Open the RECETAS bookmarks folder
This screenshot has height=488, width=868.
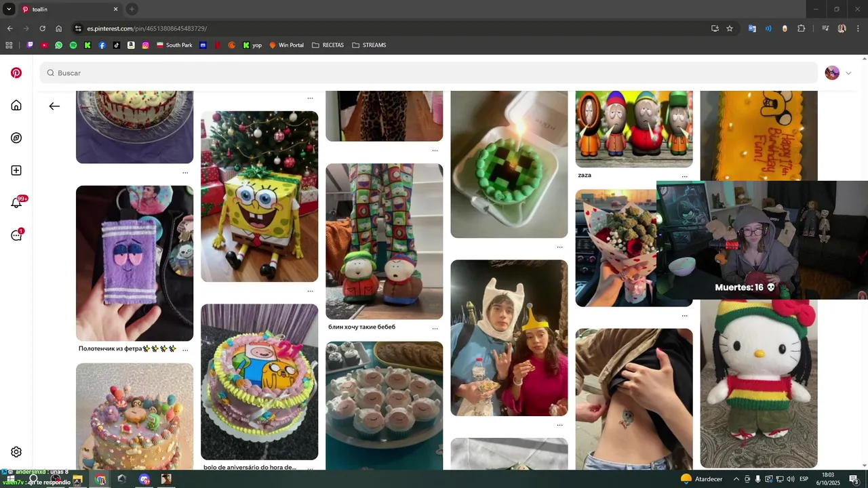[328, 45]
